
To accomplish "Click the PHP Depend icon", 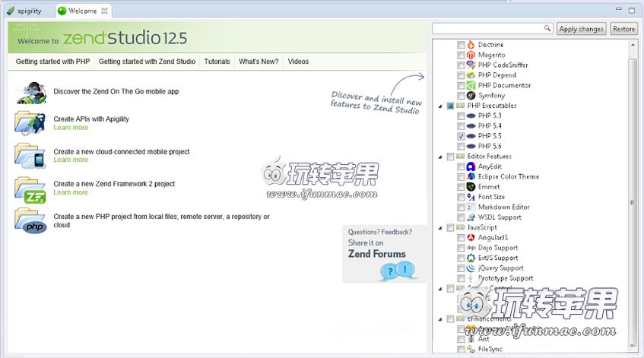I will click(471, 75).
